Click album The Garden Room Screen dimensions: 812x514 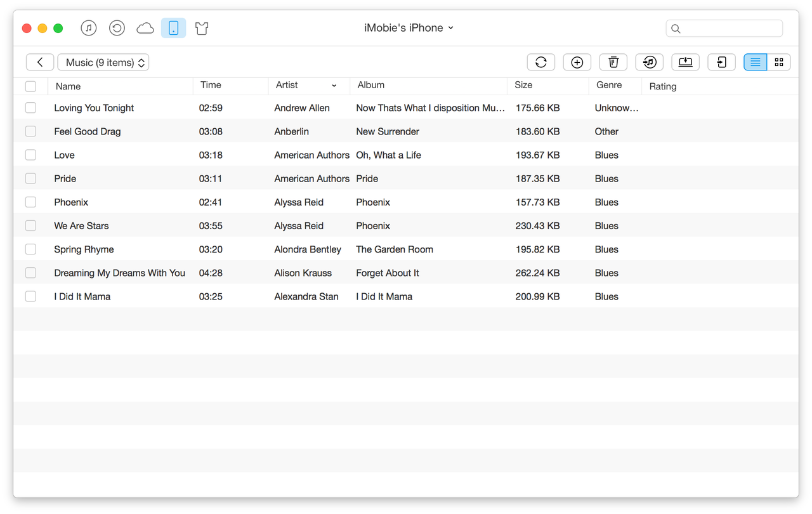click(x=395, y=249)
